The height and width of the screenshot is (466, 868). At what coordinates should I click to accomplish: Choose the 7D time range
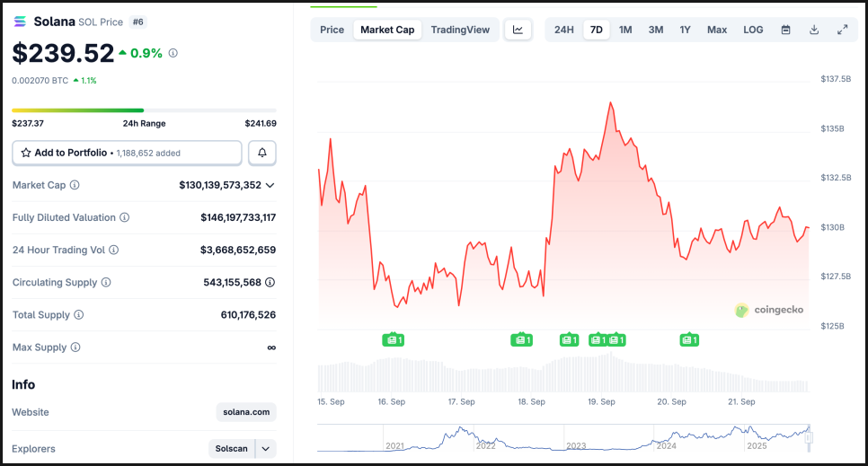[x=597, y=30]
